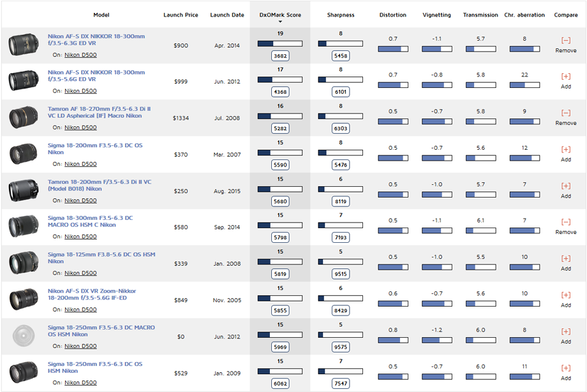
Task: Click the DxOMark score bar showing 17
Action: click(280, 80)
